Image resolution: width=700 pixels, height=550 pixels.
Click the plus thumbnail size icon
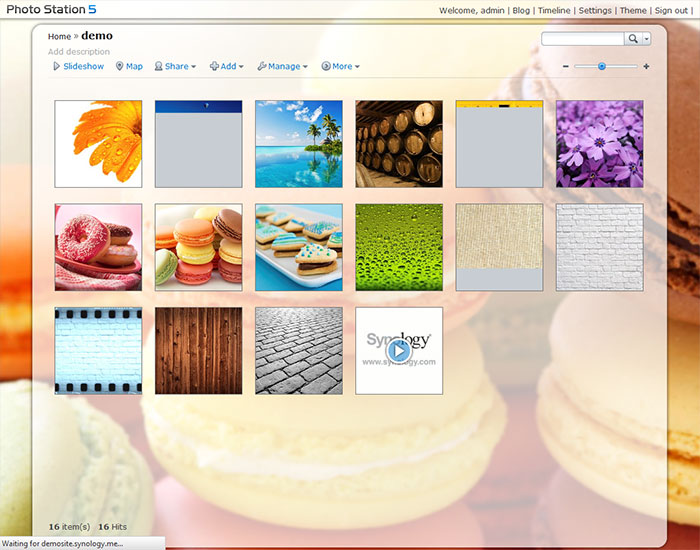(646, 67)
